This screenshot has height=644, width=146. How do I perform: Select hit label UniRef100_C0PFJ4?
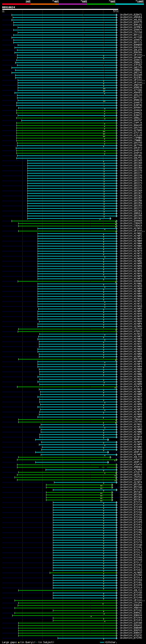pos(131,123)
